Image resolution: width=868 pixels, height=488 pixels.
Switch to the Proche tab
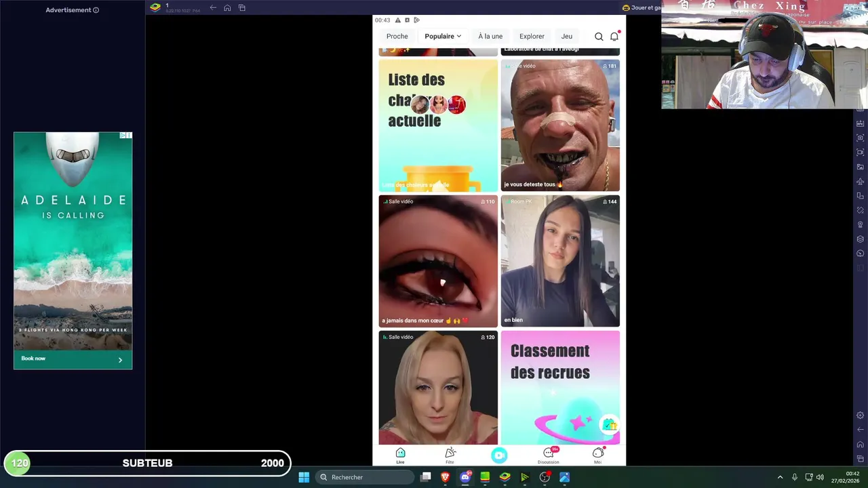point(397,37)
